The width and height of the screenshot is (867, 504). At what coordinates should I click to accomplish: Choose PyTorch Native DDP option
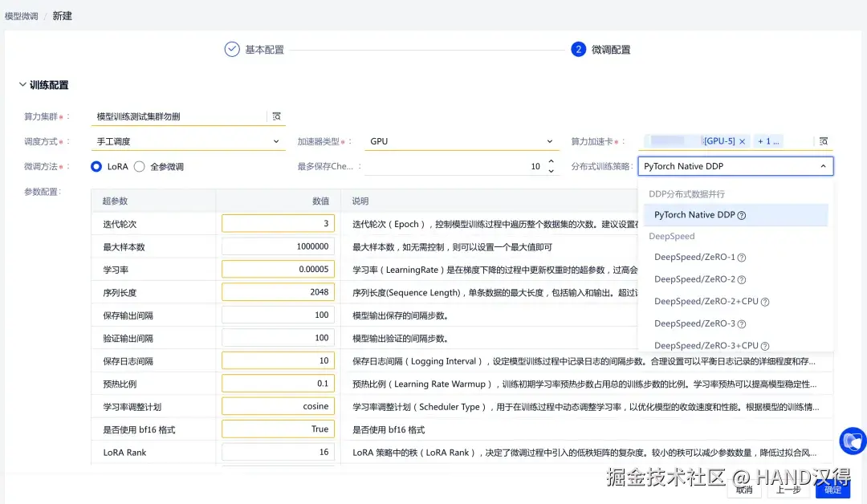735,215
